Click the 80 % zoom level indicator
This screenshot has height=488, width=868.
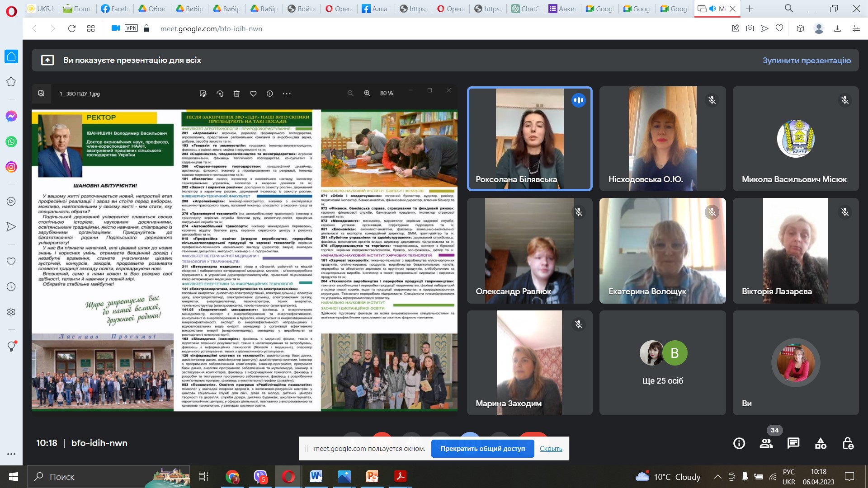(x=387, y=94)
